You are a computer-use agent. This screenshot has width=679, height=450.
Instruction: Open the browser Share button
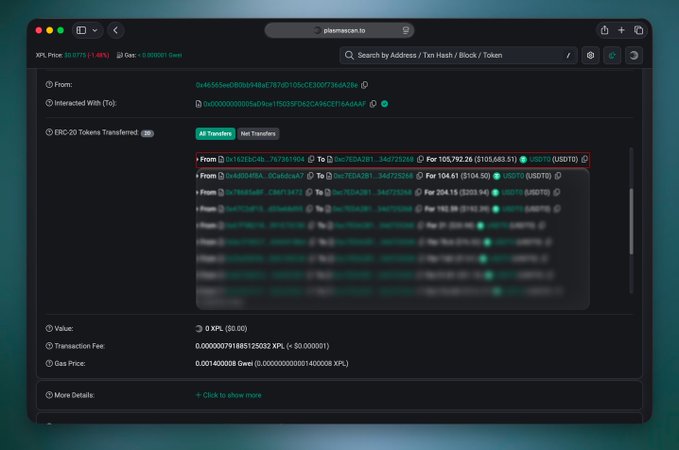[x=605, y=30]
